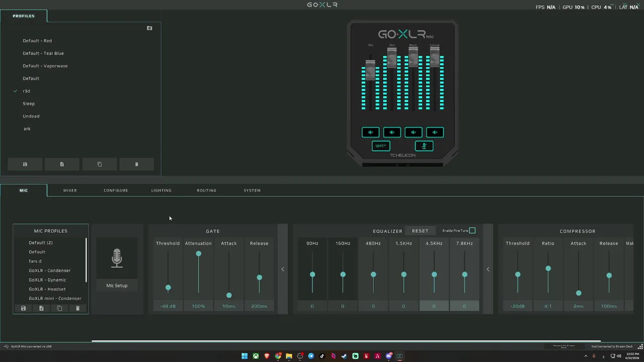Open the Windows Start menu
The image size is (644, 362).
coord(245,356)
